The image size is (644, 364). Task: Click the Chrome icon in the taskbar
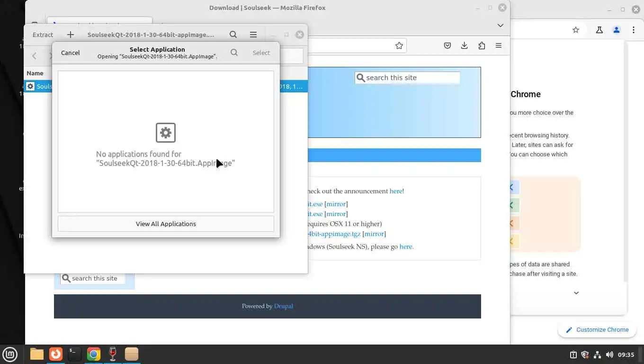coord(94,354)
